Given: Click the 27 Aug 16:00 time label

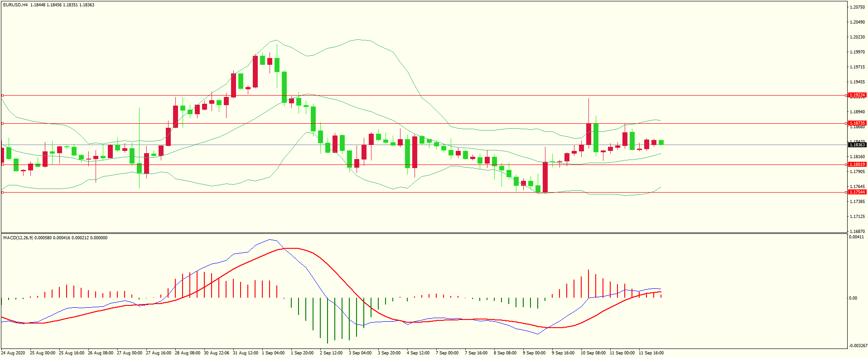Looking at the screenshot, I should pos(159,353).
